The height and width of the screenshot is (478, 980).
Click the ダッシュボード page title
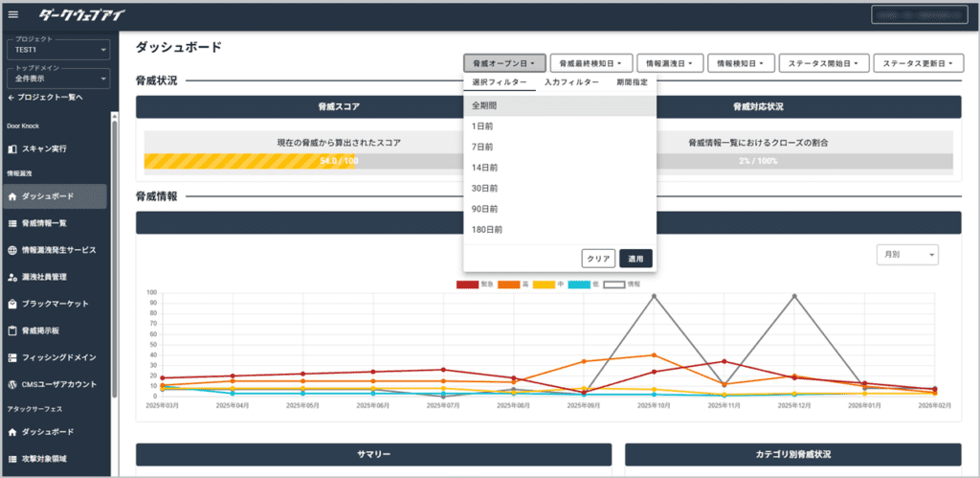[x=178, y=47]
